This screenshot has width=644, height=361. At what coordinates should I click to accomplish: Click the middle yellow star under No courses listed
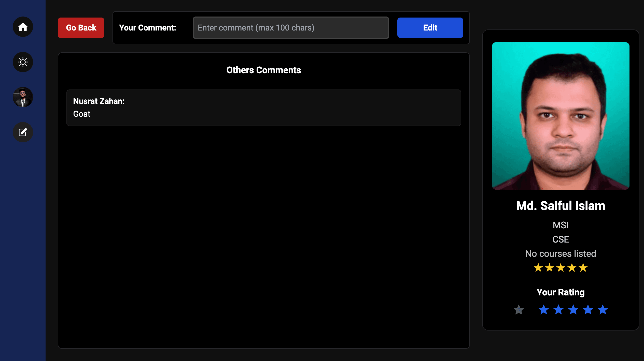point(561,268)
